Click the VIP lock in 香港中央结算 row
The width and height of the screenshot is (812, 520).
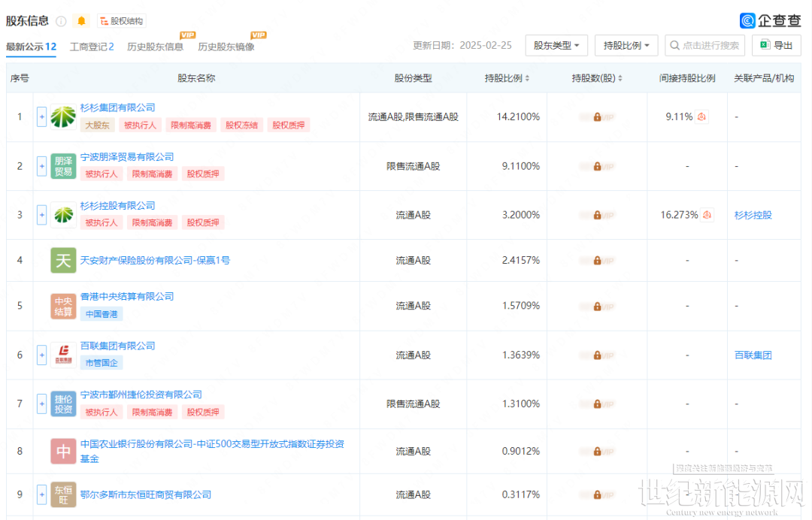tap(597, 307)
